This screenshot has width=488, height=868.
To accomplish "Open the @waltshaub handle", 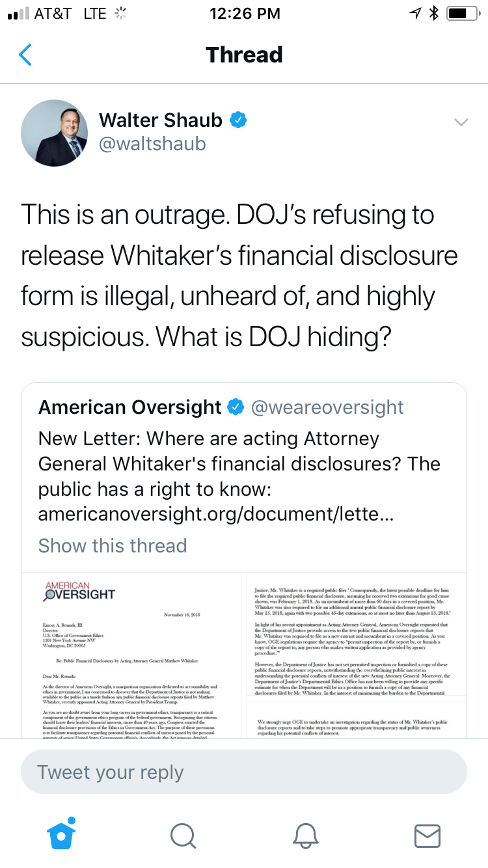I will click(x=152, y=144).
